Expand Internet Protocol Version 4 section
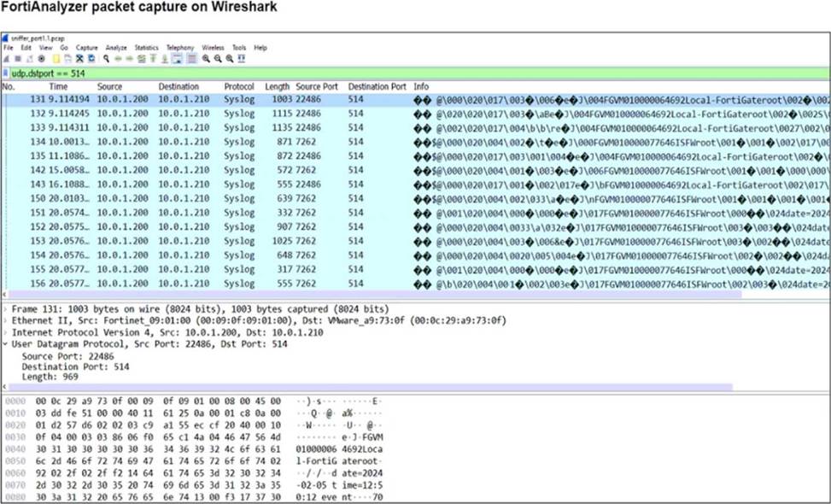This screenshot has height=504, width=831. [5, 333]
